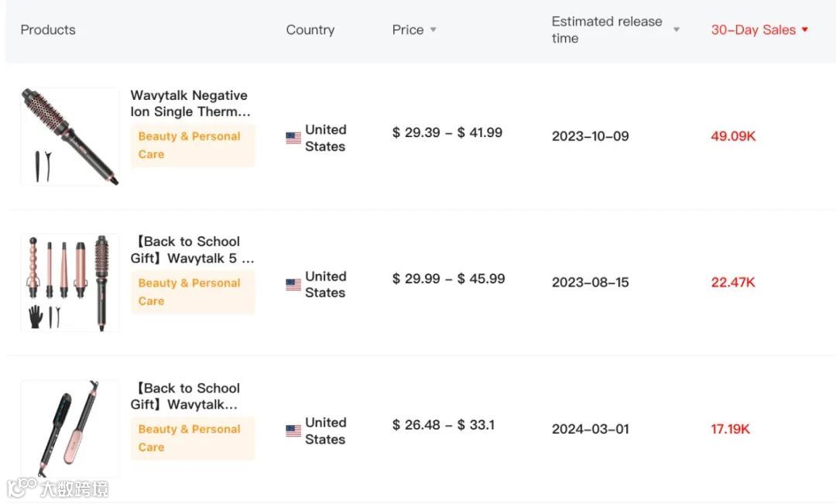The height and width of the screenshot is (504, 836).
Task: Click the US flag in second row
Action: click(293, 285)
